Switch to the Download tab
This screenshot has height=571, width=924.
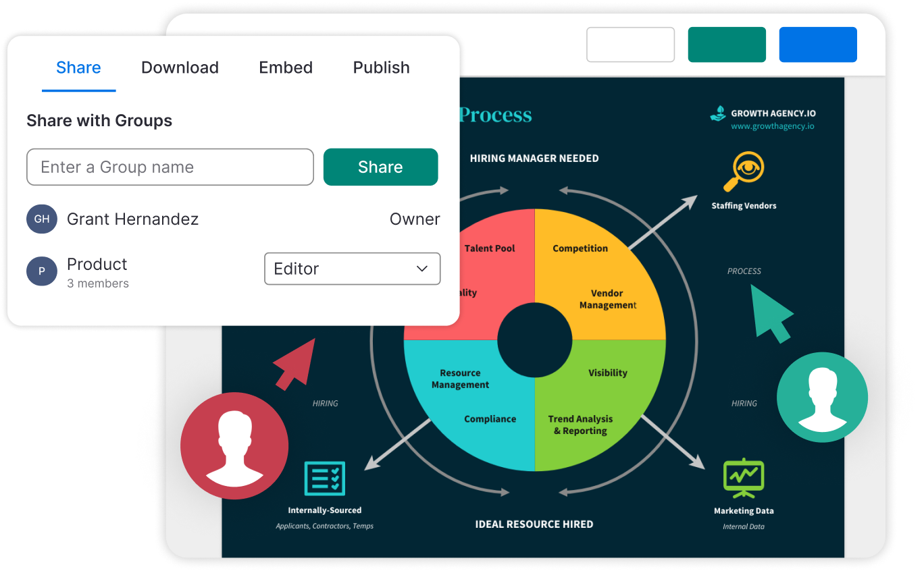click(x=180, y=67)
